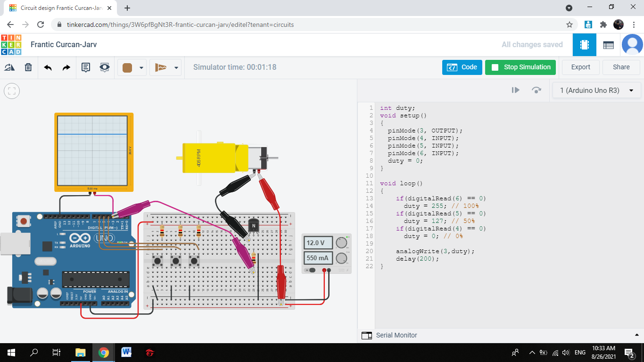Show hidden tray icons chevron
The height and width of the screenshot is (362, 644).
[532, 353]
